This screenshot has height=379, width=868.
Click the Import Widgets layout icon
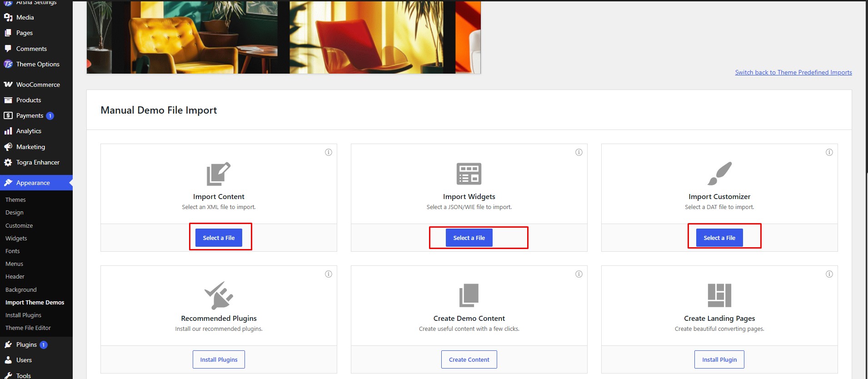(x=469, y=174)
